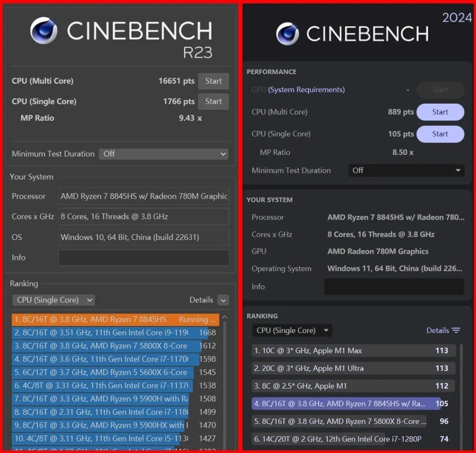Open the R23 Minimum Test Duration dropdown

pos(164,154)
